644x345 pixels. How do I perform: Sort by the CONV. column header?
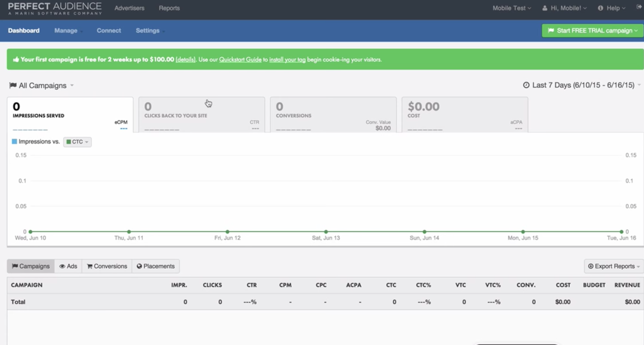526,285
